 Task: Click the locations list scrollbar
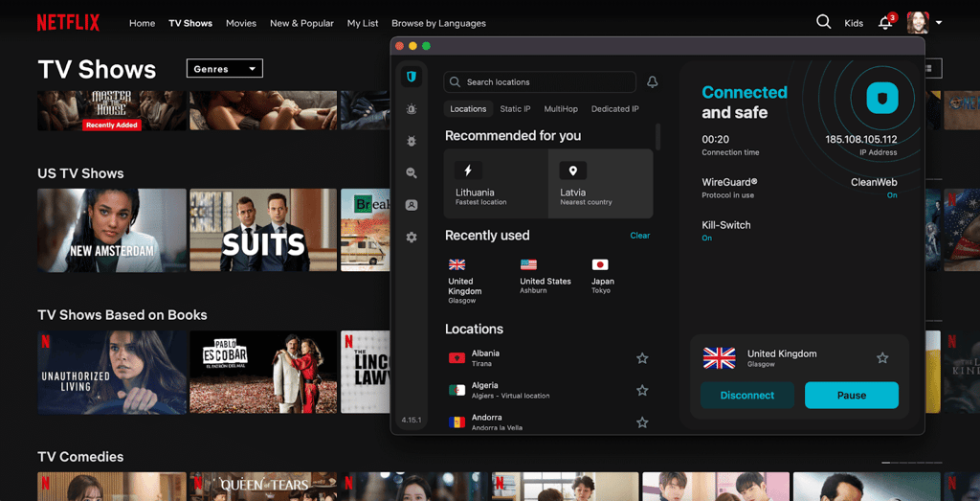[657, 136]
